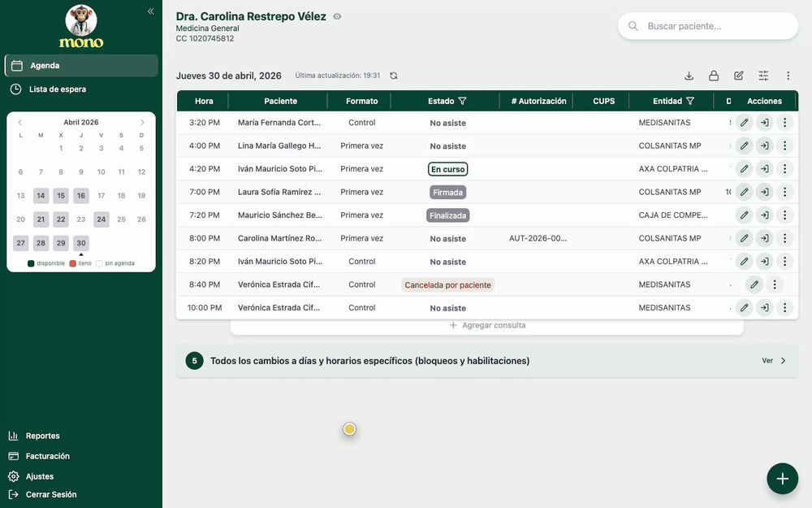The height and width of the screenshot is (508, 812).
Task: Open the column settings sliders icon
Action: (763, 76)
